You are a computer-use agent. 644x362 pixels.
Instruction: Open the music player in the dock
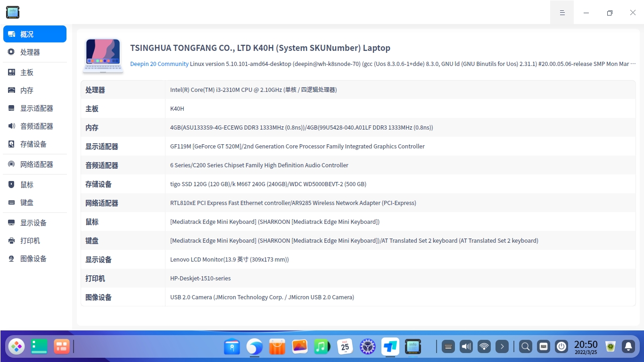coord(322,346)
